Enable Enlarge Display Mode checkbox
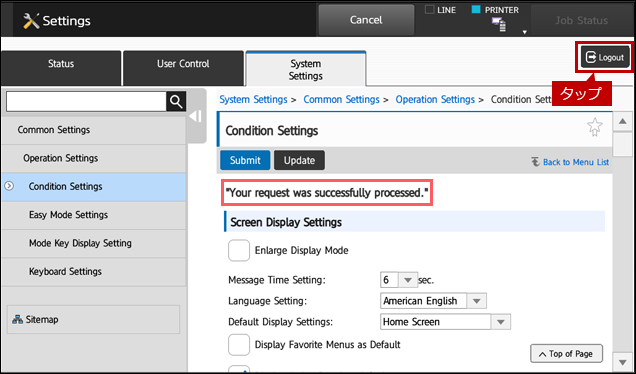Viewport: 636px width, 374px height. click(239, 250)
